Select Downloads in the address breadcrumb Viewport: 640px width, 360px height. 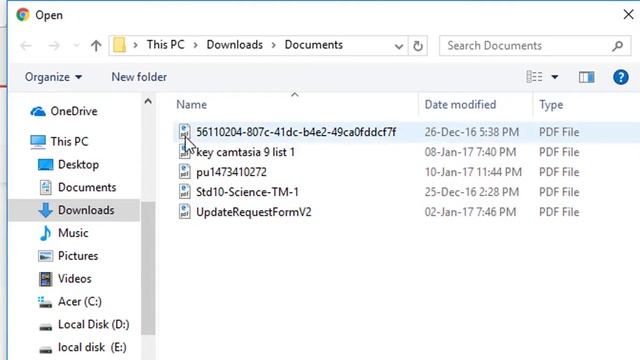[234, 44]
